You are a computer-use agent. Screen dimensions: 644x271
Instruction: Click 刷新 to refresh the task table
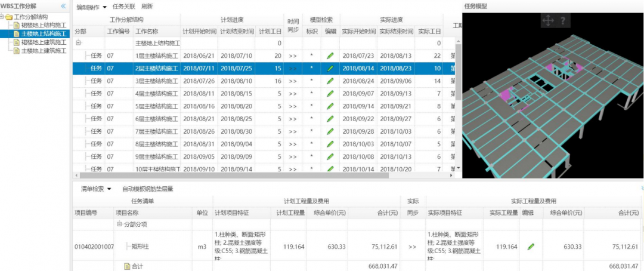coord(147,7)
